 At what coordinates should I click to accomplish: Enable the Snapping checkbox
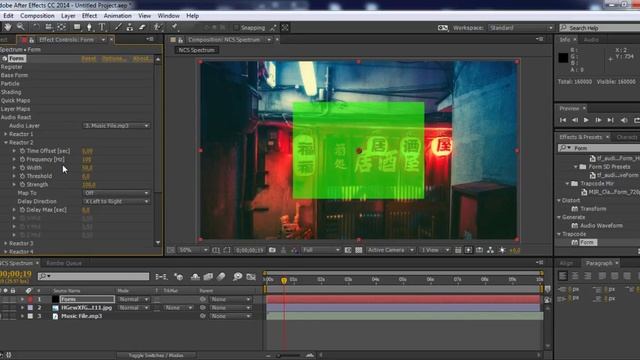pos(236,28)
